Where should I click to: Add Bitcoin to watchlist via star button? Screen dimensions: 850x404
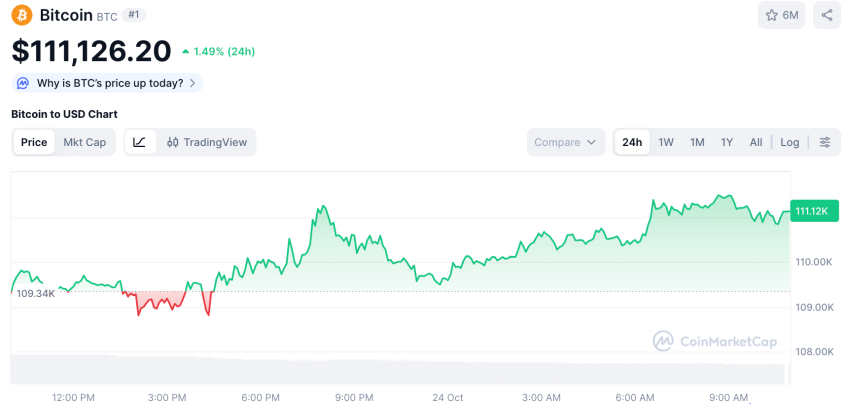782,15
